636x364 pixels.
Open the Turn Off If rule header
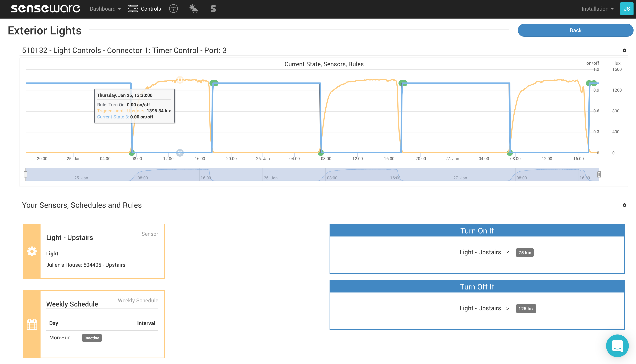[477, 286]
